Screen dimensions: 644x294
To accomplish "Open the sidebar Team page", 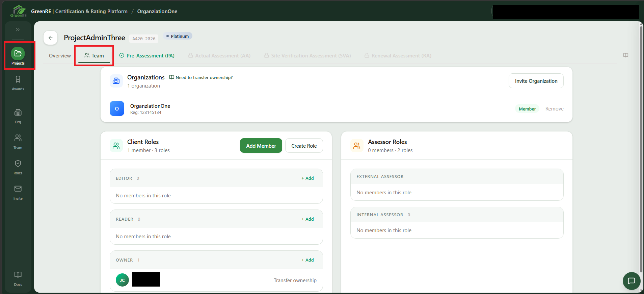I will coord(18,142).
